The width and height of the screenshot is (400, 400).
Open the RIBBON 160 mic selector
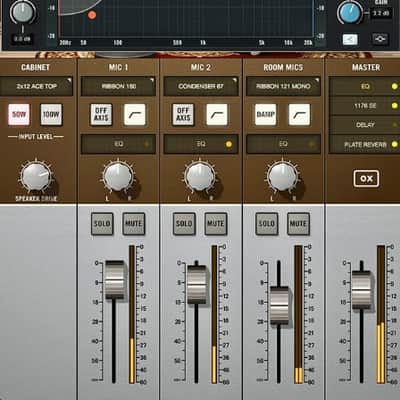pyautogui.click(x=118, y=86)
